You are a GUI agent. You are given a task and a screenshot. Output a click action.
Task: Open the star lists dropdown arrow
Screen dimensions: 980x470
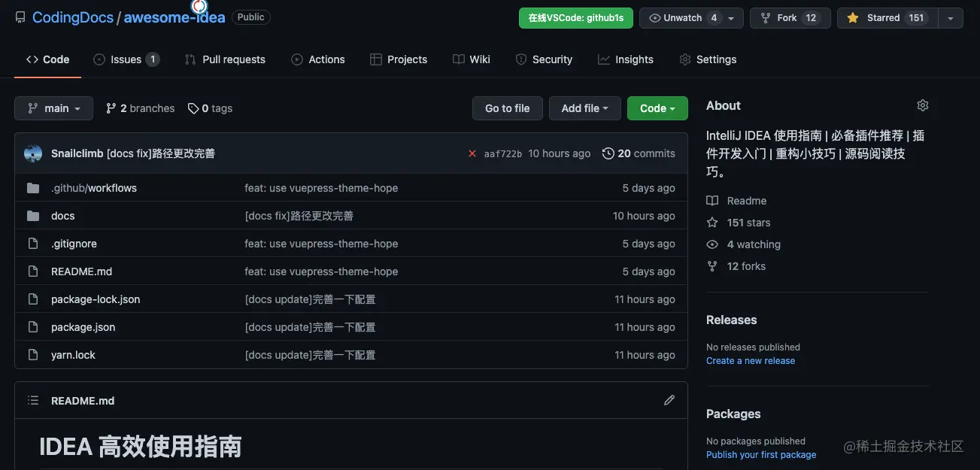point(951,18)
